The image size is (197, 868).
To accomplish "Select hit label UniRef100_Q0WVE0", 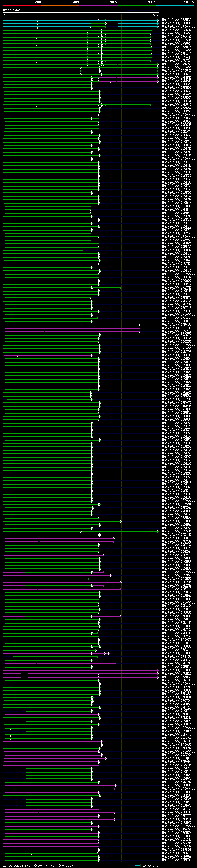I will pyautogui.click(x=177, y=264).
